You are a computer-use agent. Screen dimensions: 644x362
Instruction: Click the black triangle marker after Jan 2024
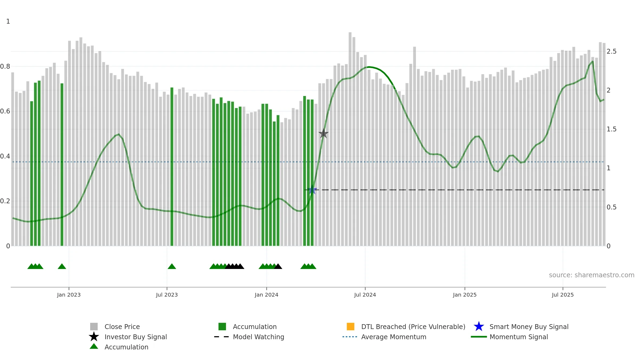278,266
